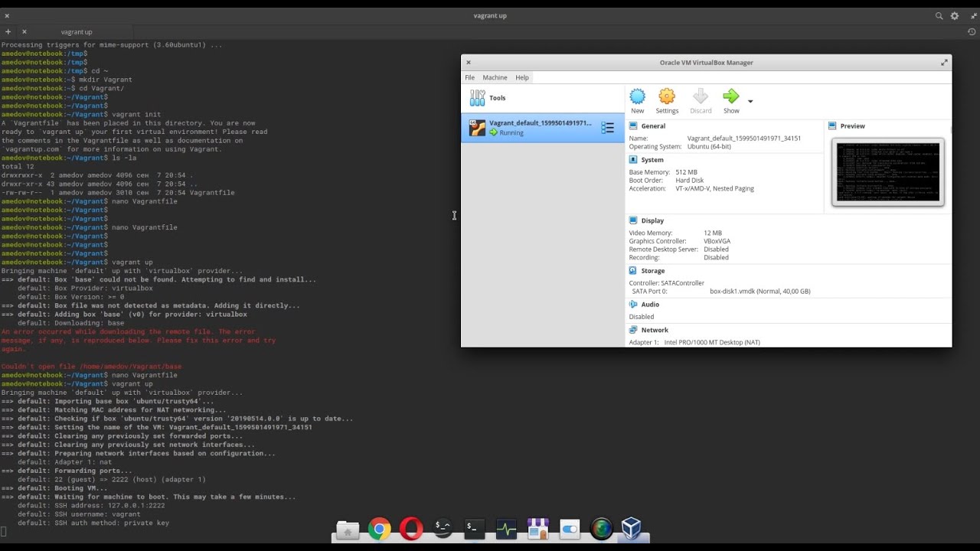Click 'Intel PRO/1000 MT Desktop (NAT)' adapter text
The height and width of the screenshot is (551, 980).
point(712,342)
